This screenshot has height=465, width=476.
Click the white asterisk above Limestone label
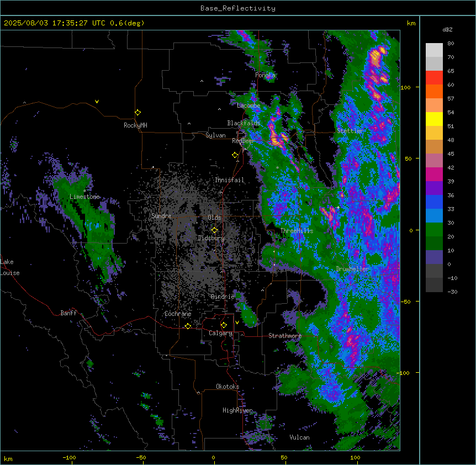point(84,191)
